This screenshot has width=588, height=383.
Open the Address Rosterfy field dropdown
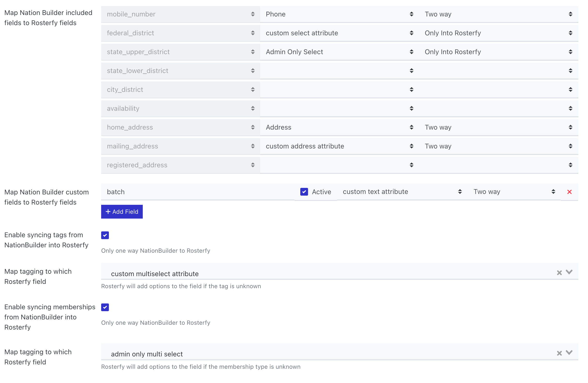(x=339, y=127)
